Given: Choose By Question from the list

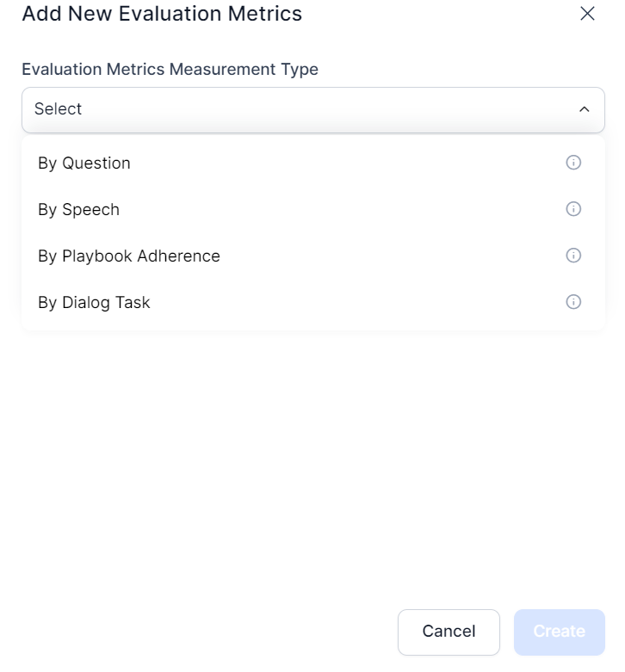Looking at the screenshot, I should tap(84, 163).
